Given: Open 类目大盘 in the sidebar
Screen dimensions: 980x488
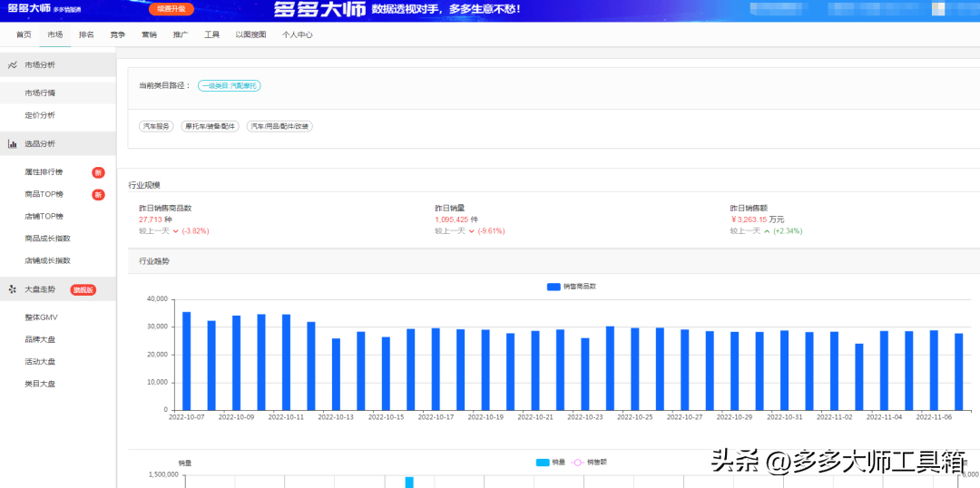Looking at the screenshot, I should coord(40,384).
